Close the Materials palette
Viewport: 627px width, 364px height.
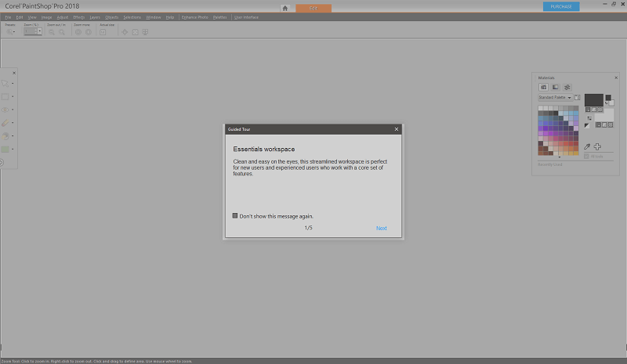[x=616, y=77]
